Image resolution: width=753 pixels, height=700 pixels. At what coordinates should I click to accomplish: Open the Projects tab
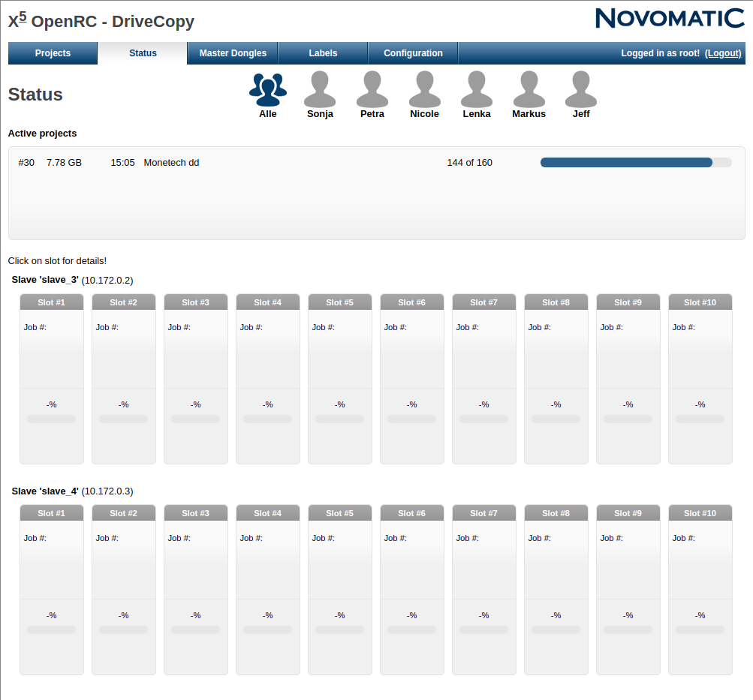click(53, 53)
